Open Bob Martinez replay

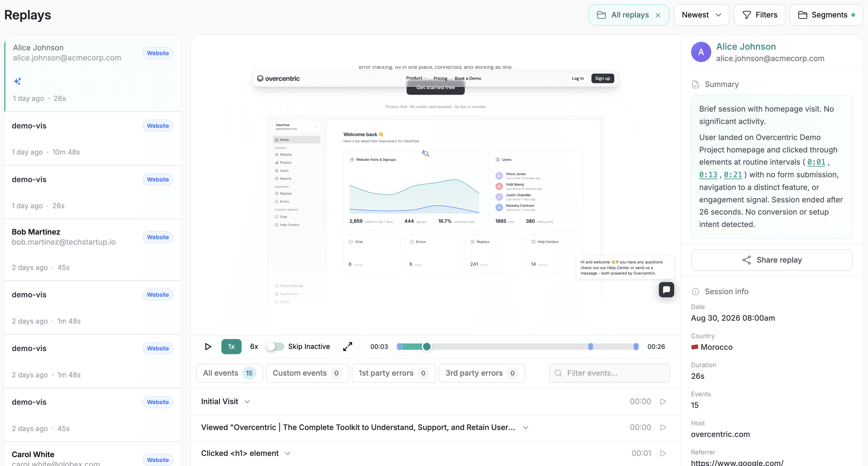click(x=93, y=250)
